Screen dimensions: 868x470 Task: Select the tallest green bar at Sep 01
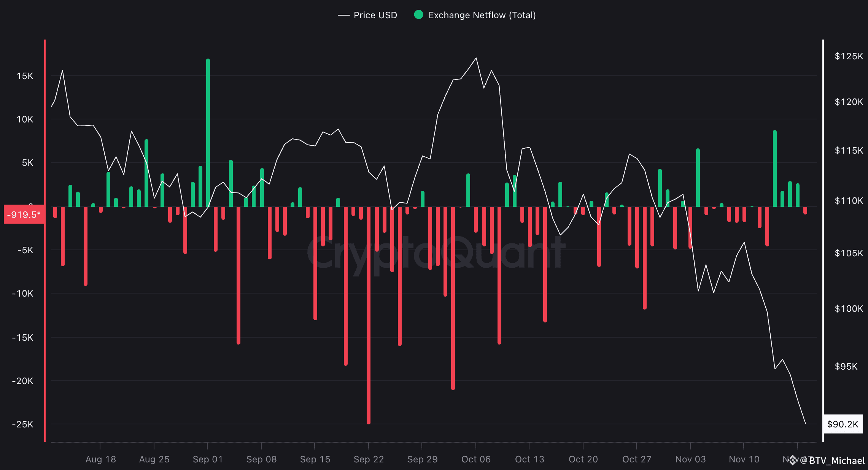(208, 133)
